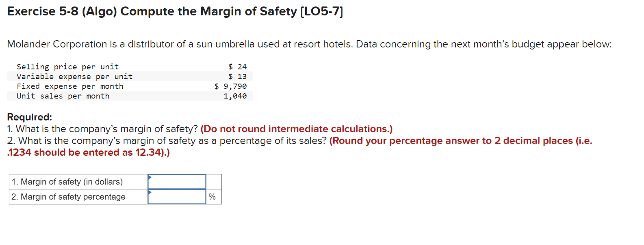Click the value 9,790 for Fixed expense

[236, 86]
